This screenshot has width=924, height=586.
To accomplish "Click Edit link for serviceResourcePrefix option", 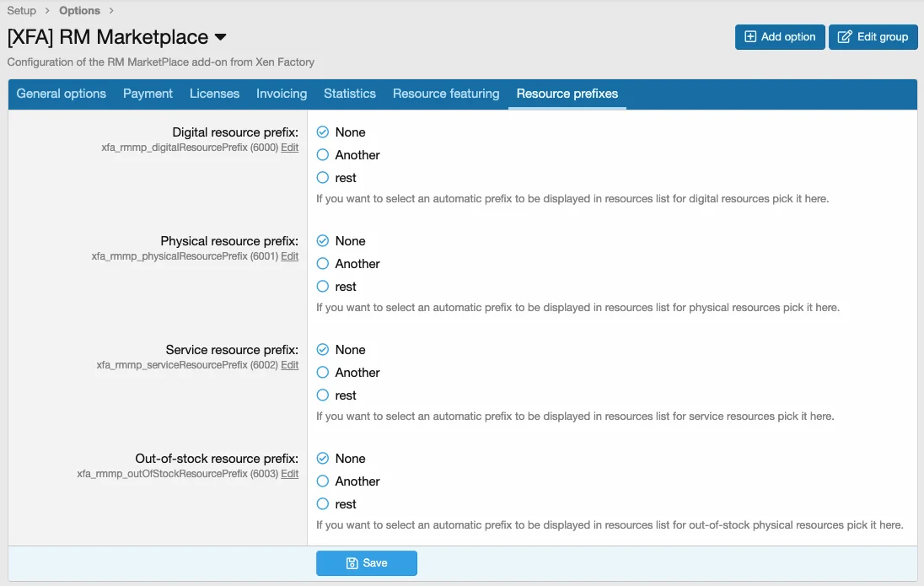I will [x=289, y=365].
